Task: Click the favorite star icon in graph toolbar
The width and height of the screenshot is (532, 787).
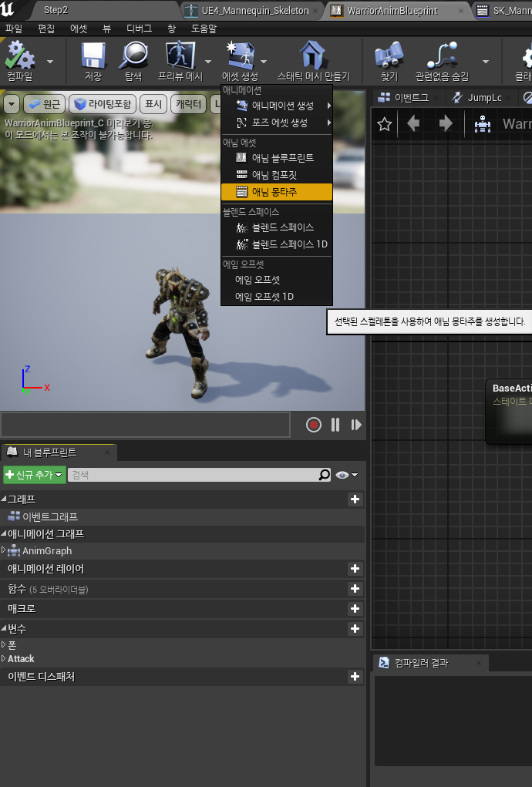Action: (x=385, y=124)
